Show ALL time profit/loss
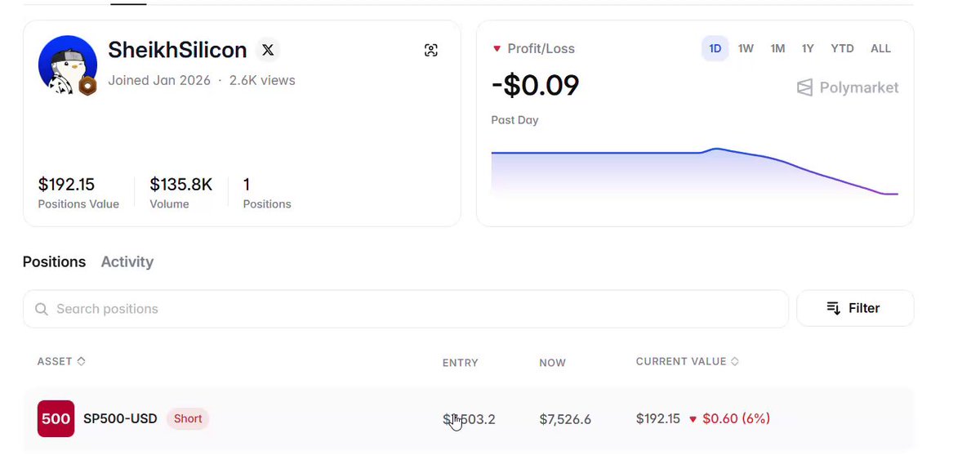980x460 pixels. 880,48
